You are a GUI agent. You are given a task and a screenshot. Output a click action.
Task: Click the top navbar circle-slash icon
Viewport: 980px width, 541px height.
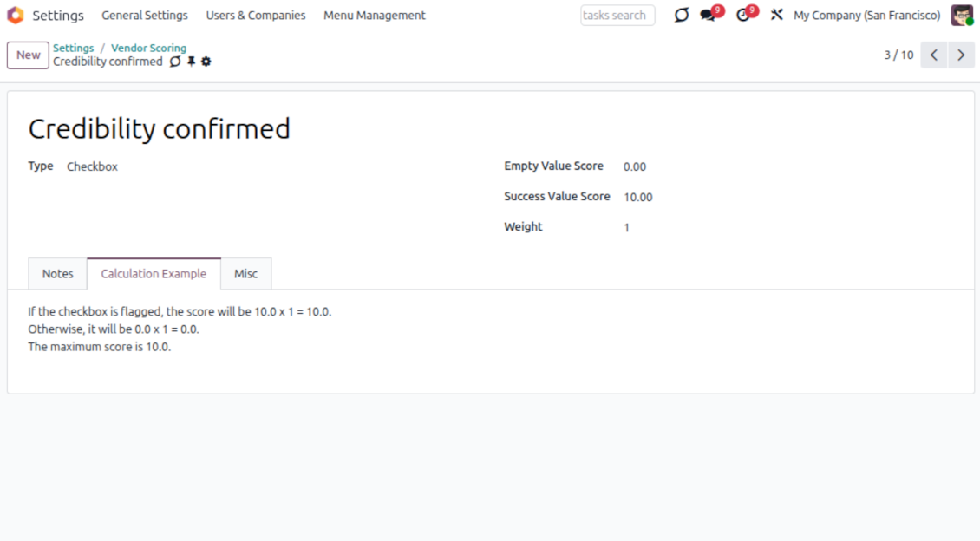pyautogui.click(x=682, y=16)
